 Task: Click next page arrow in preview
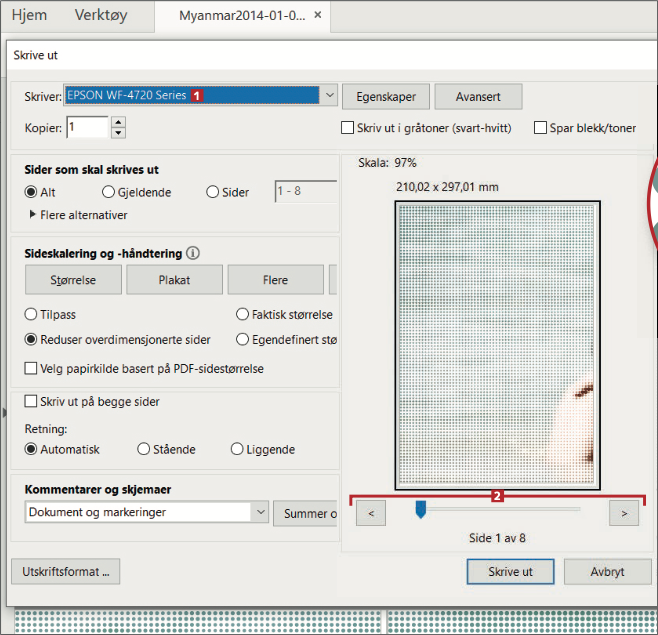624,514
